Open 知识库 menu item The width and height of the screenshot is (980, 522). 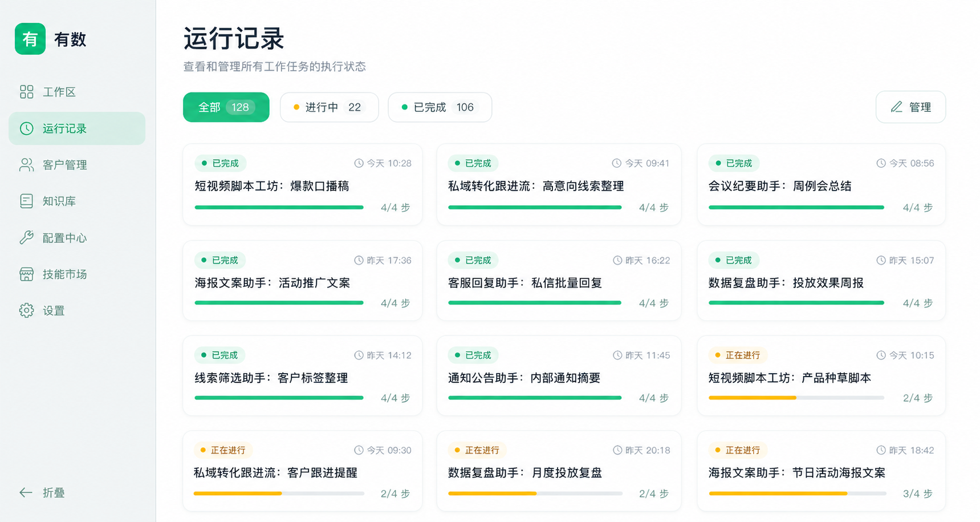[x=77, y=201]
